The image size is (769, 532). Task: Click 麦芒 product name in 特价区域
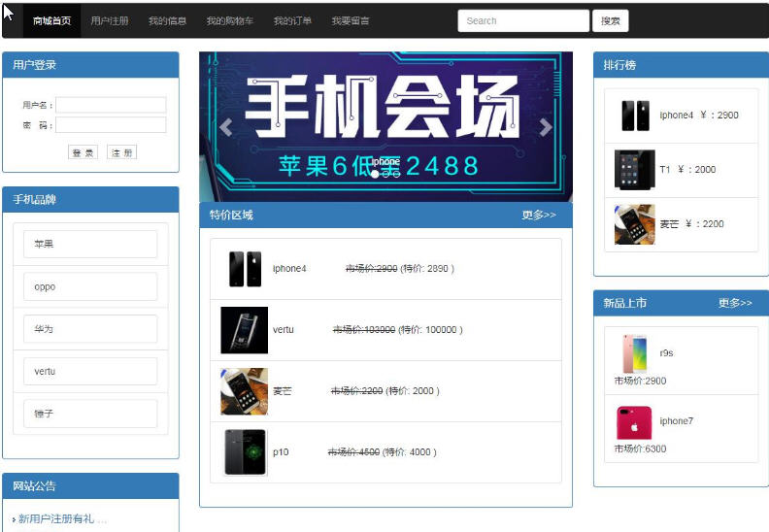pyautogui.click(x=282, y=391)
